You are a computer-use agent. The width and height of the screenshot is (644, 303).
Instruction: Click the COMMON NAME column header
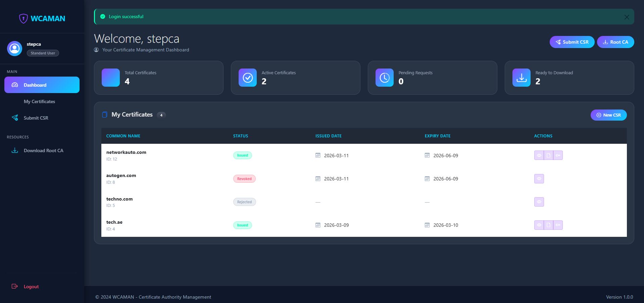(x=123, y=136)
